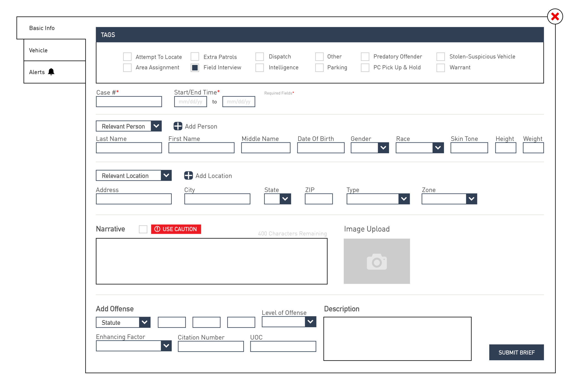Click the Add Person plus icon
This screenshot has height=392, width=571.
coord(178,126)
